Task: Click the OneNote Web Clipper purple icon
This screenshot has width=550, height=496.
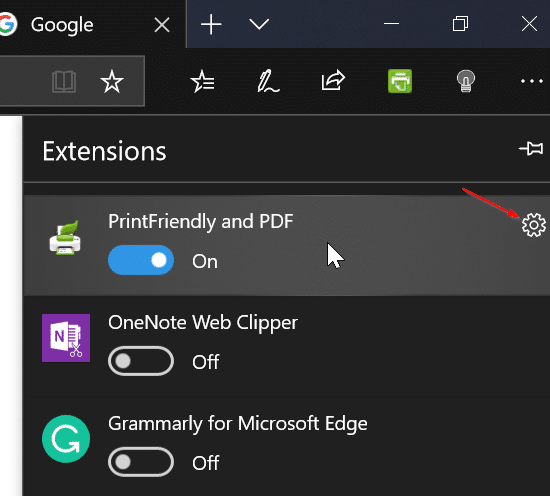Action: 66,338
